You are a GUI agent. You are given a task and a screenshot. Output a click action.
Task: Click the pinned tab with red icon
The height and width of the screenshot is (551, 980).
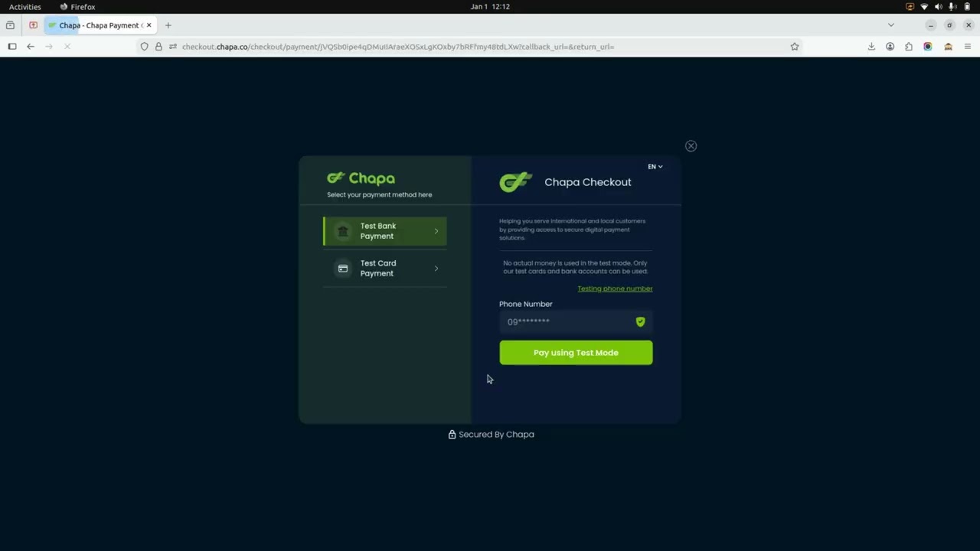click(33, 25)
